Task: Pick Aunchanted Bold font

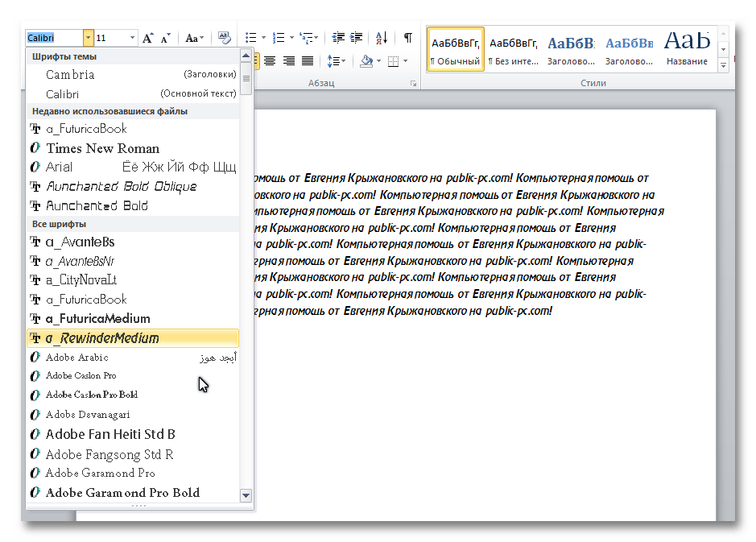Action: 133,205
